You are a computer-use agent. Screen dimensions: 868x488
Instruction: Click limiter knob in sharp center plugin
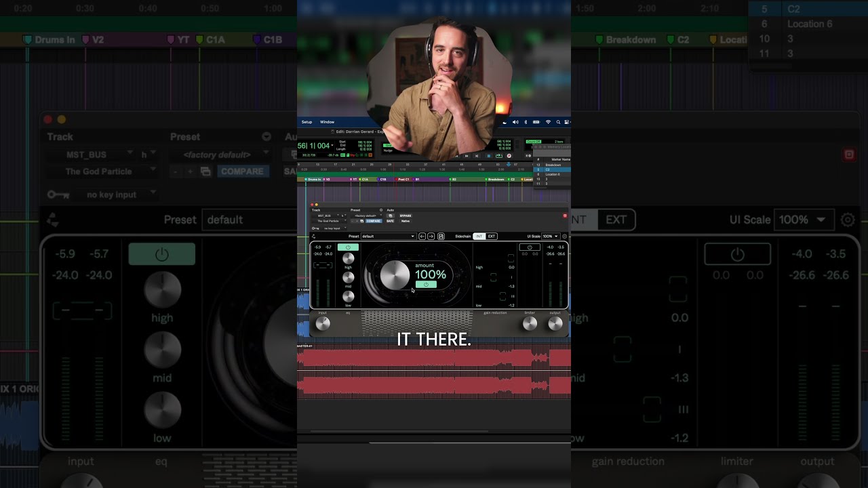pos(530,323)
